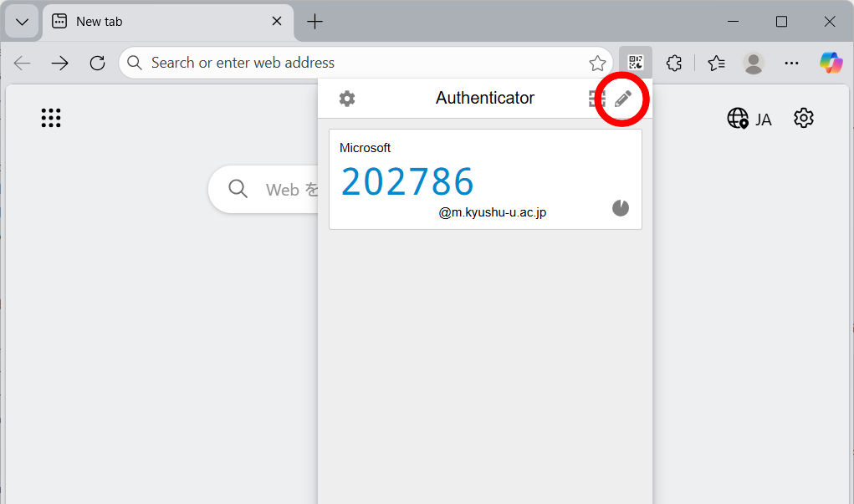Image resolution: width=854 pixels, height=504 pixels.
Task: Open the browser Extensions puzzle icon
Action: [x=674, y=64]
